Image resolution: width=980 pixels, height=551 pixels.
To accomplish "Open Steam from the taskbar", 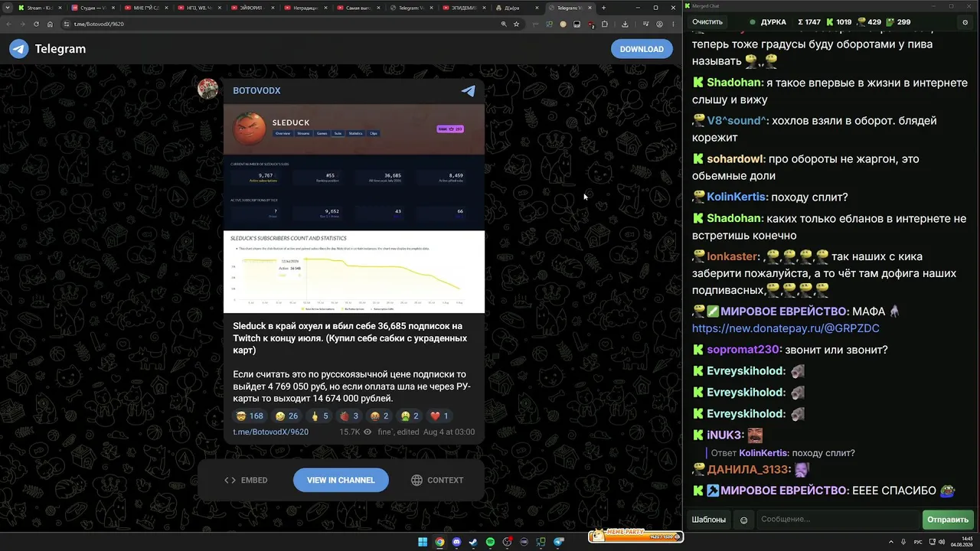I will coord(473,542).
